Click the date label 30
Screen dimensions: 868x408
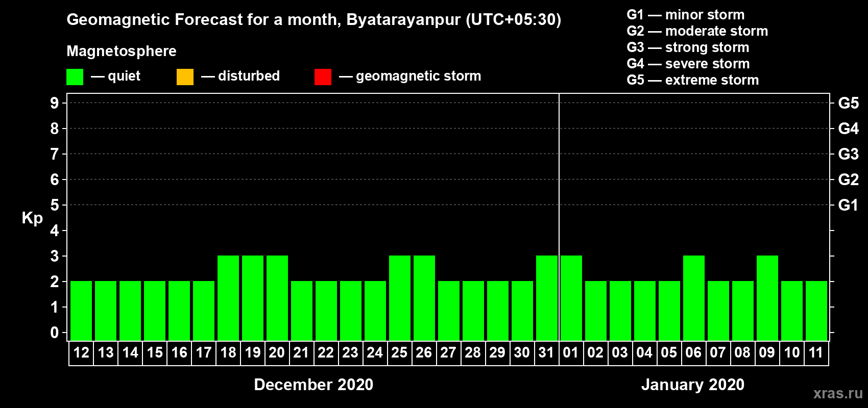[x=522, y=352]
